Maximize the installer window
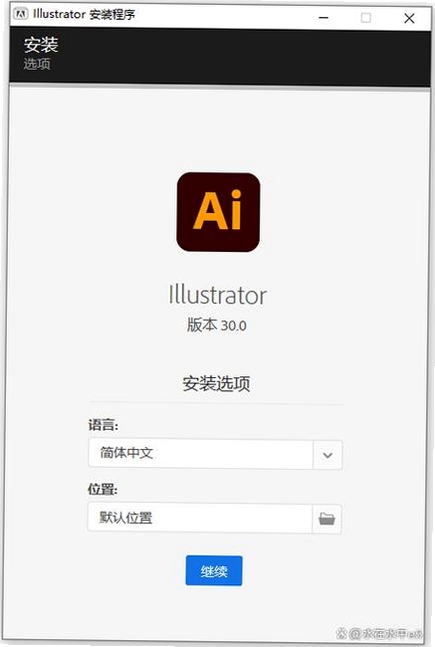435x647 pixels. pos(366,18)
